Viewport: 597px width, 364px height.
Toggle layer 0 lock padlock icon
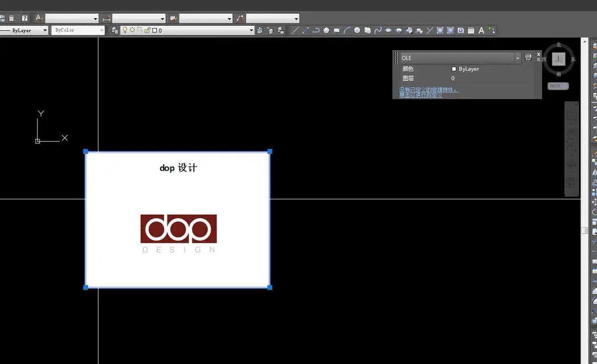(x=148, y=30)
